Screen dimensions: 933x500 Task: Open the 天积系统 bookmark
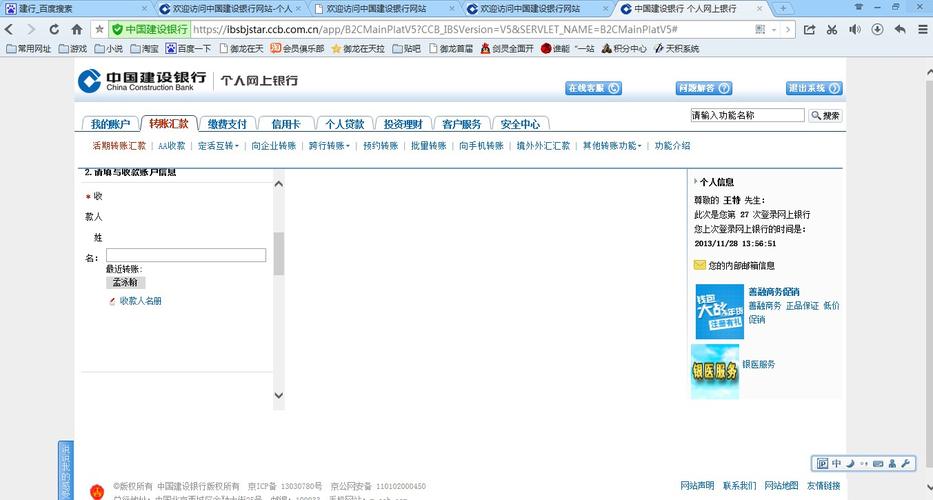tap(676, 48)
